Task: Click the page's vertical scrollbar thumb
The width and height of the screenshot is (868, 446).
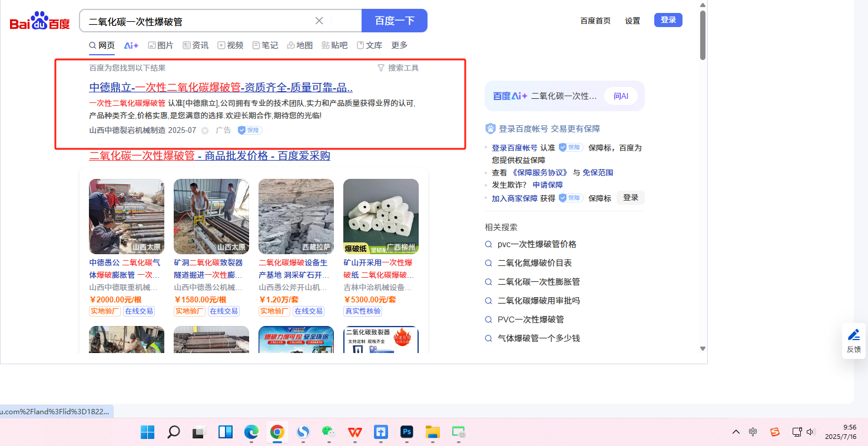Action: pyautogui.click(x=703, y=35)
